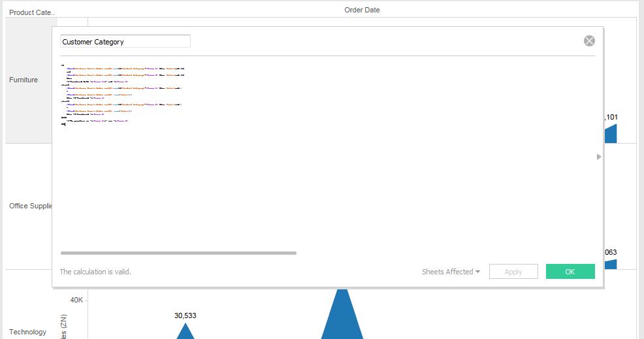Viewport: 644px width, 339px height.
Task: Click 'The calculation is valid.' status text
Action: [x=95, y=272]
